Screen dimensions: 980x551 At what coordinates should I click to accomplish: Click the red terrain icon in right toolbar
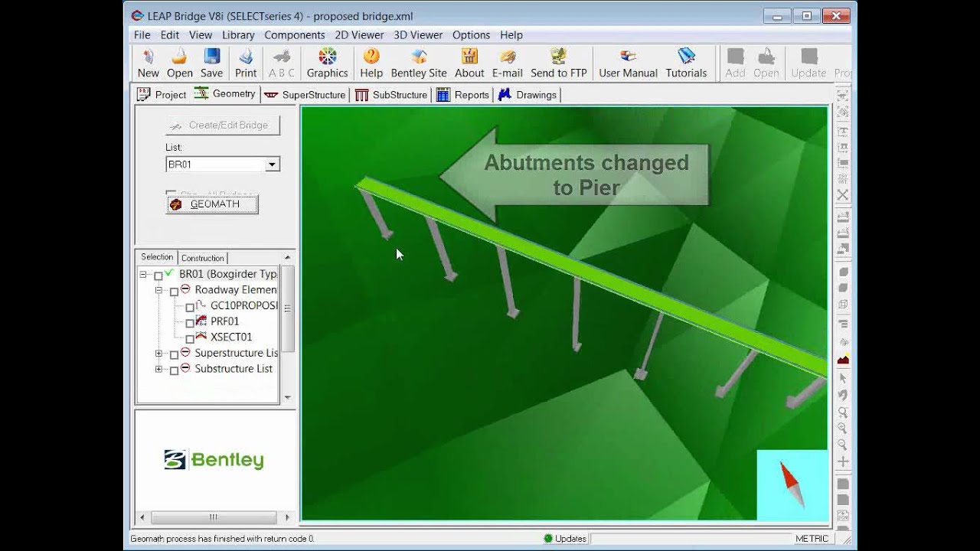coord(843,359)
